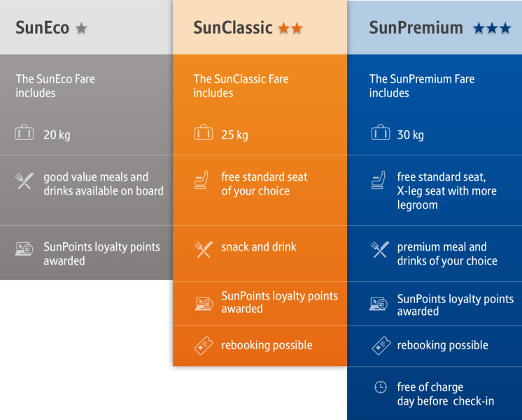522x420 pixels.
Task: Click 'free of charge day before check-in' text
Action: click(446, 394)
